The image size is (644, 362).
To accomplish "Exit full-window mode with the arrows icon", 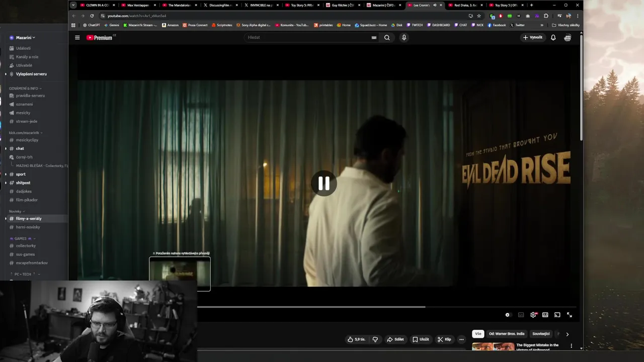I will 570,315.
